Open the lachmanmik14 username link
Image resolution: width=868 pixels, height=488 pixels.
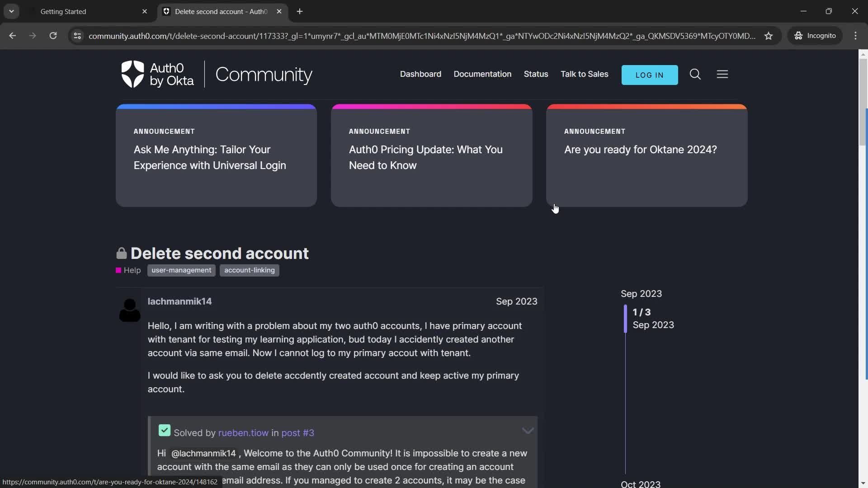point(179,301)
